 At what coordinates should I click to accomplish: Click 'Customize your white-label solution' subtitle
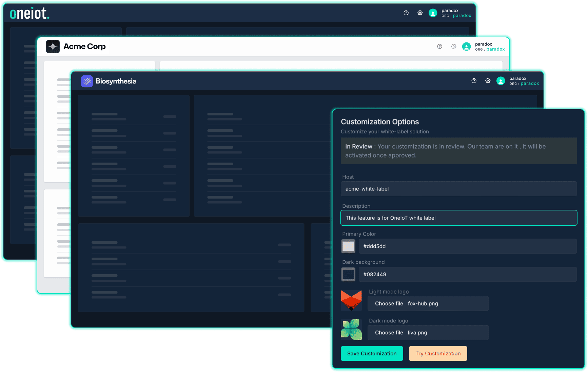385,132
